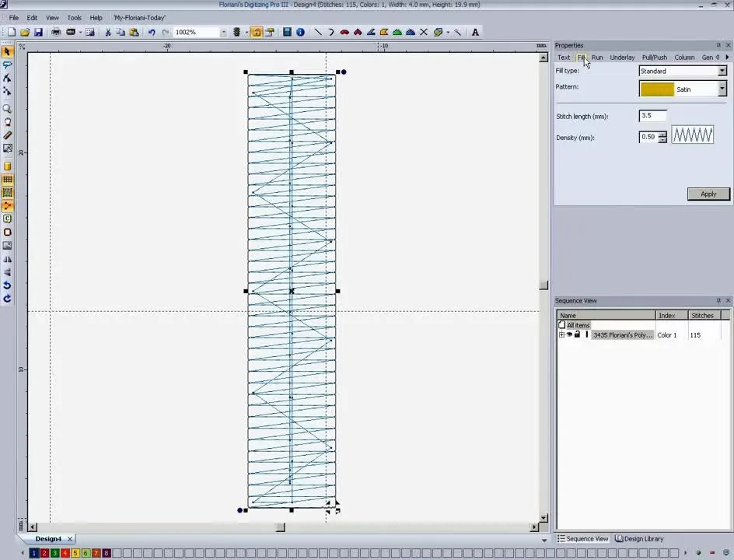Open the My-Floriani-Today menu
The image size is (734, 560).
tap(139, 18)
